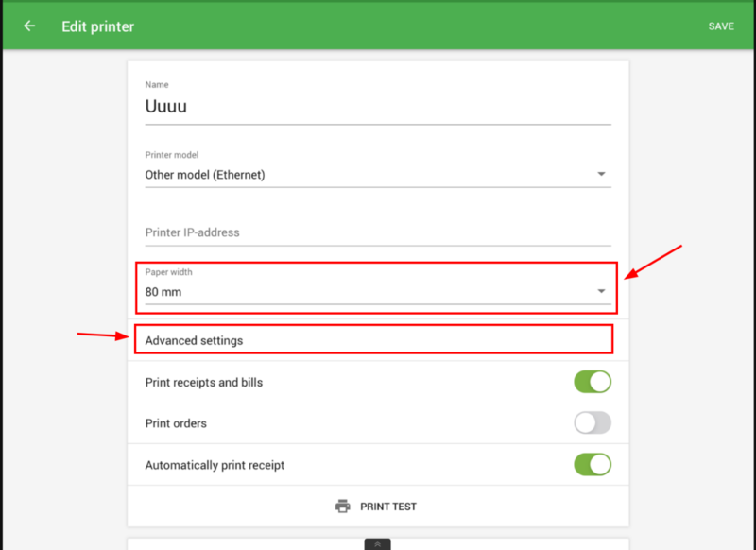Disable the Print receipts and bills switch

(x=593, y=382)
